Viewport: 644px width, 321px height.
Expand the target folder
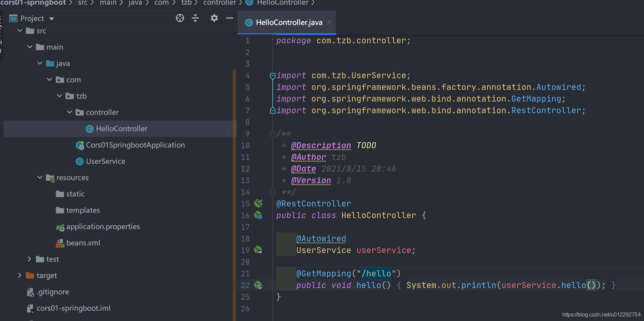[20, 275]
